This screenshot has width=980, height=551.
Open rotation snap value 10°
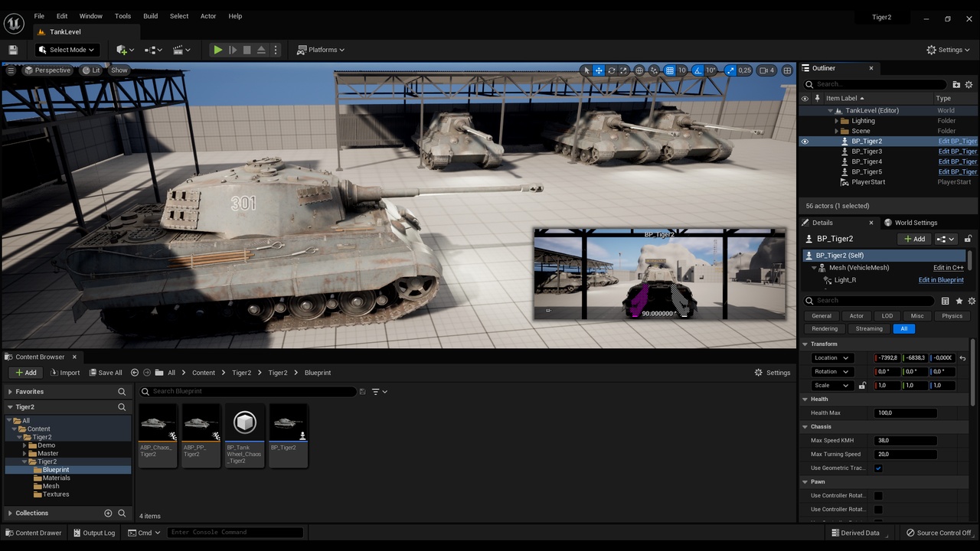pyautogui.click(x=710, y=70)
